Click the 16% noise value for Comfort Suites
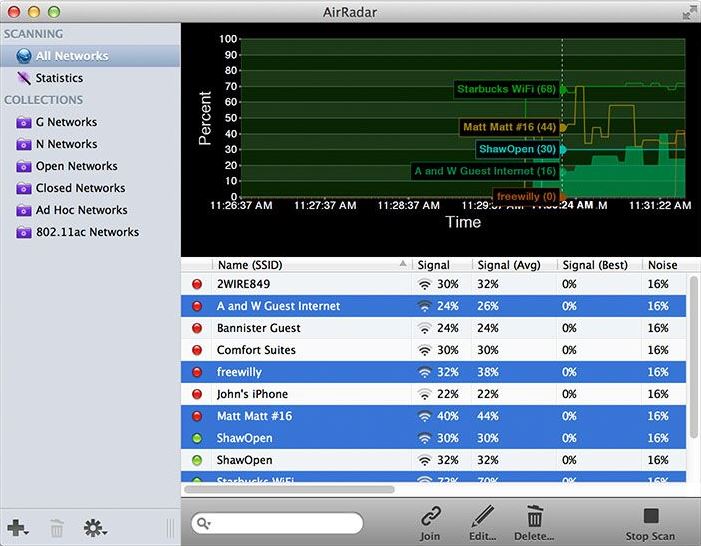 point(658,350)
